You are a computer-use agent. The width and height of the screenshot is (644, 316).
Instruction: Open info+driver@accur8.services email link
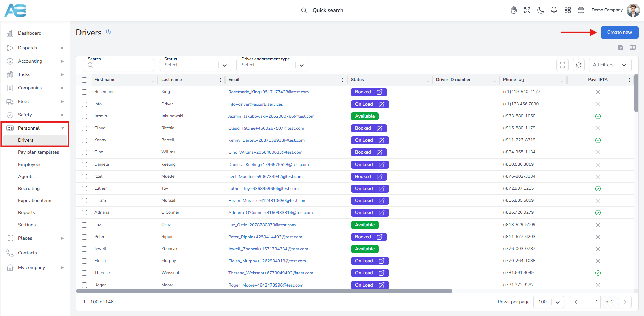[256, 104]
